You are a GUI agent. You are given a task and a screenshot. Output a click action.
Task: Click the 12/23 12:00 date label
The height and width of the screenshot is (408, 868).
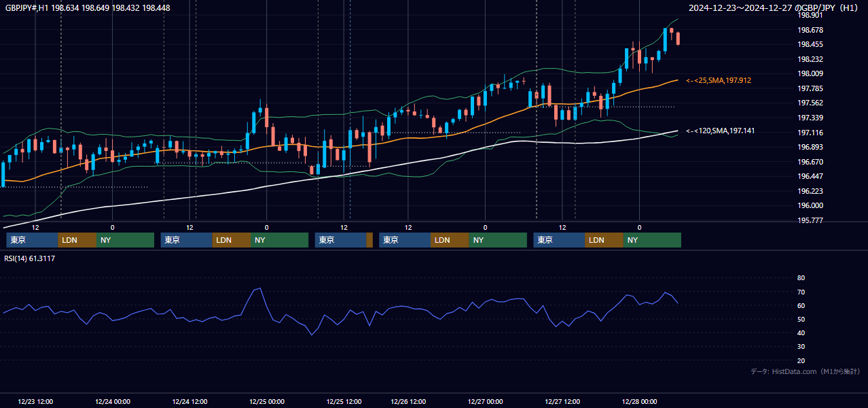coord(35,402)
